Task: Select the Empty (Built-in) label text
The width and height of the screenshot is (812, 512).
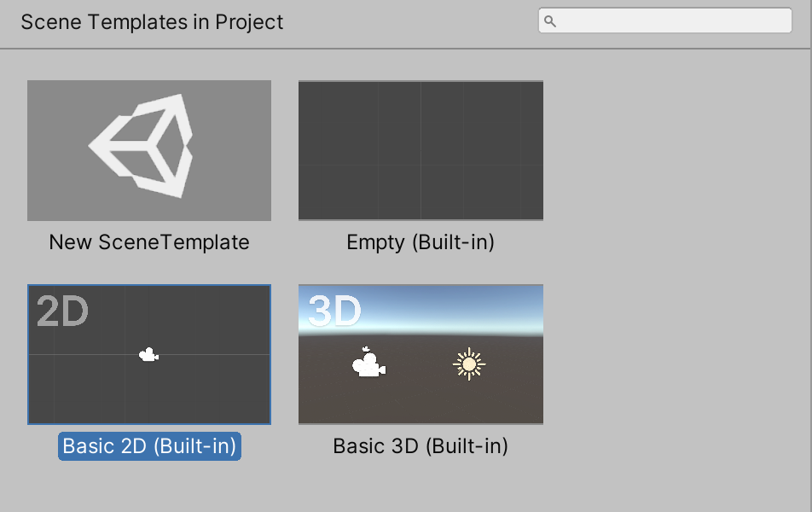Action: click(x=420, y=242)
